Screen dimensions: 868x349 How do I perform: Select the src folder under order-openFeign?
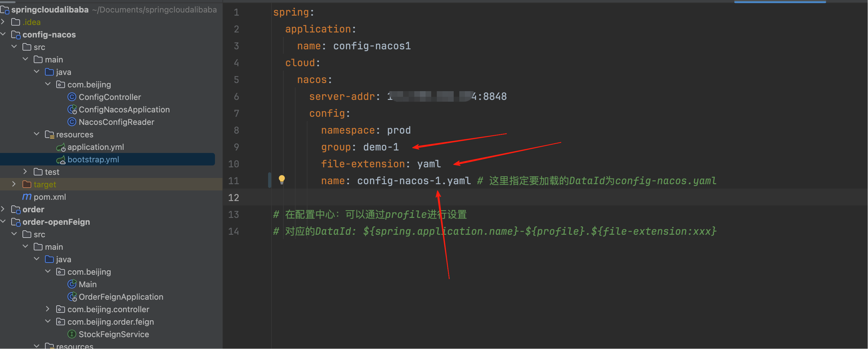39,234
